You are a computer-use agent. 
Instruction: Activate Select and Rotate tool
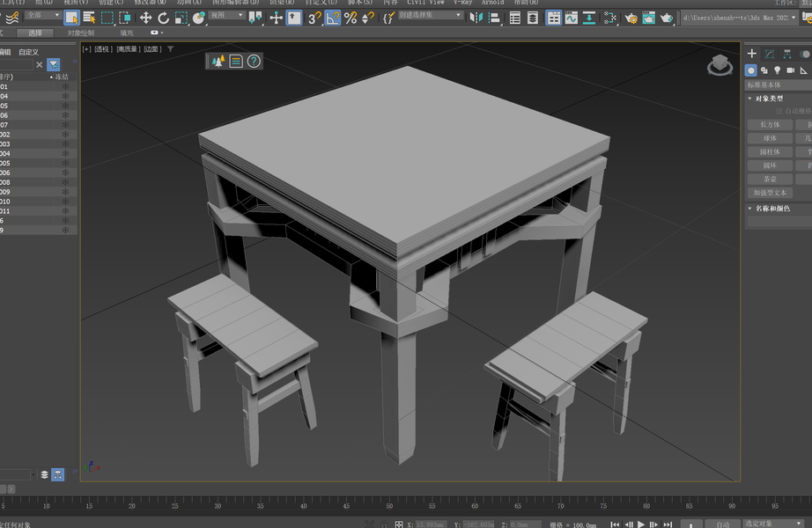[x=163, y=18]
